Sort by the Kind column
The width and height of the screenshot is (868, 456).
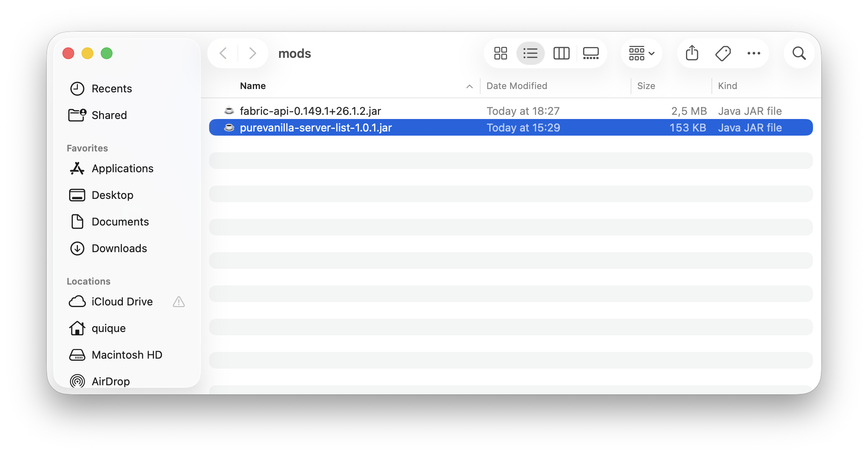(728, 86)
